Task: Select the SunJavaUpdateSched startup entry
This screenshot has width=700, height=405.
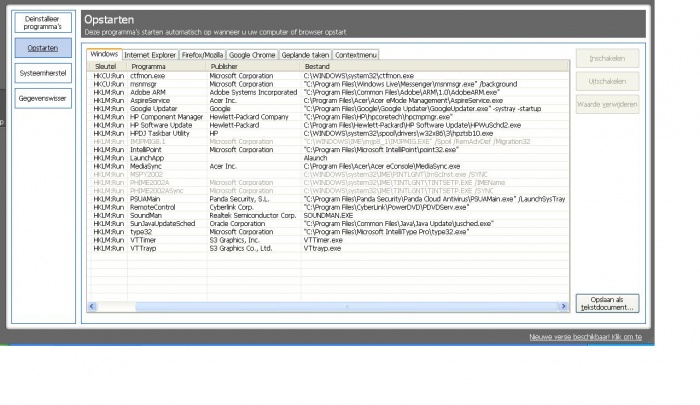Action: click(162, 222)
